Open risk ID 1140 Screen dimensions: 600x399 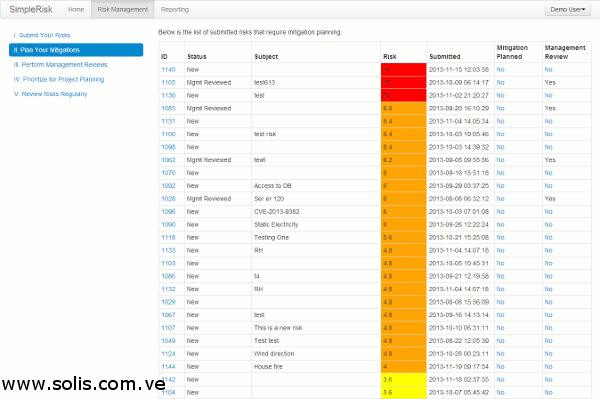[x=168, y=70]
